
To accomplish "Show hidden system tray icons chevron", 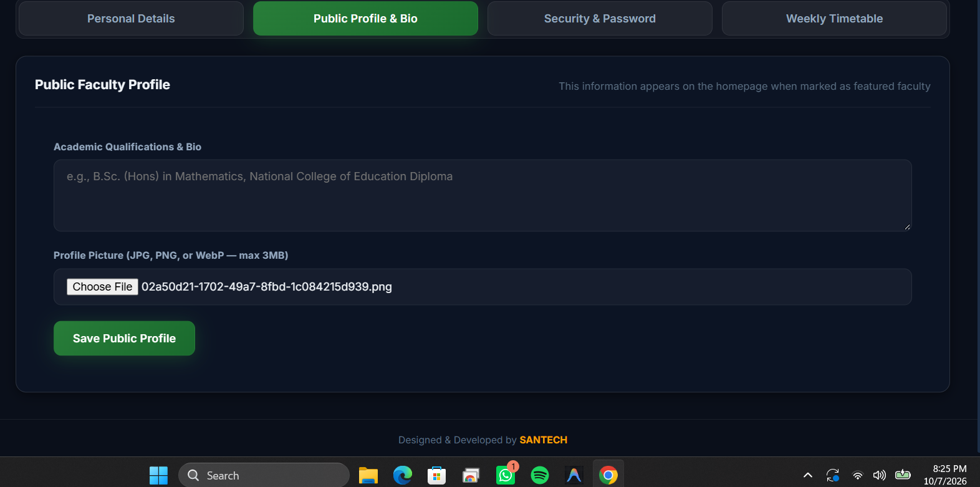I will click(x=808, y=475).
